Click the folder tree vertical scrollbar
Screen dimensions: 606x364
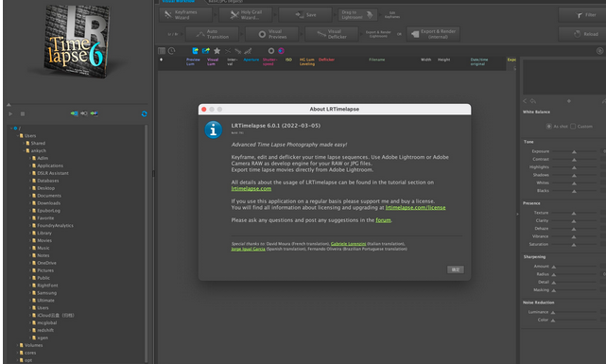tap(147, 243)
